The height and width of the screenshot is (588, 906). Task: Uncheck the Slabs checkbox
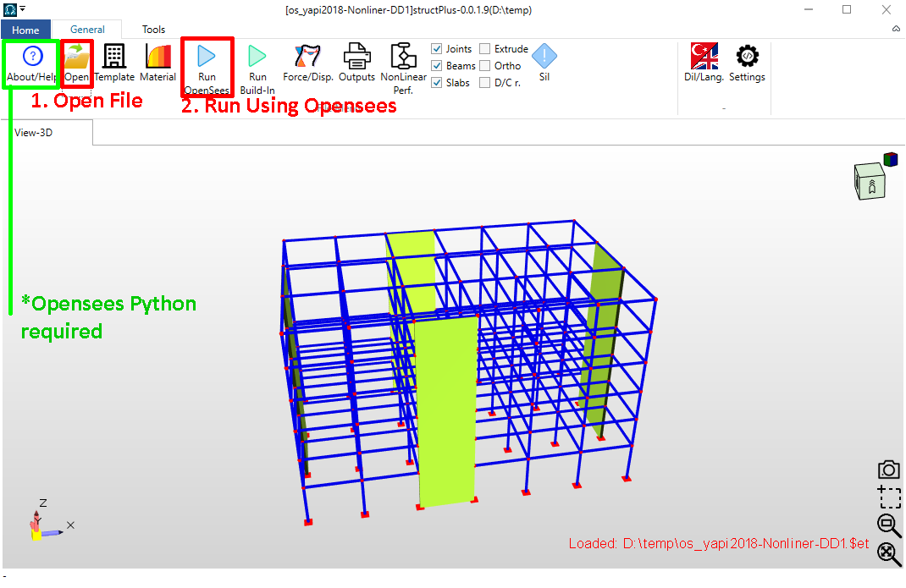(x=437, y=83)
